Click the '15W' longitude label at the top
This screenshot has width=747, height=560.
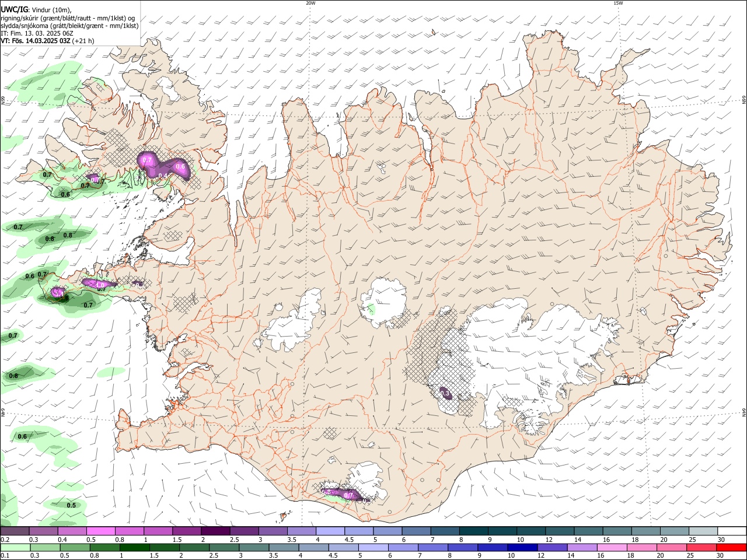(x=618, y=3)
